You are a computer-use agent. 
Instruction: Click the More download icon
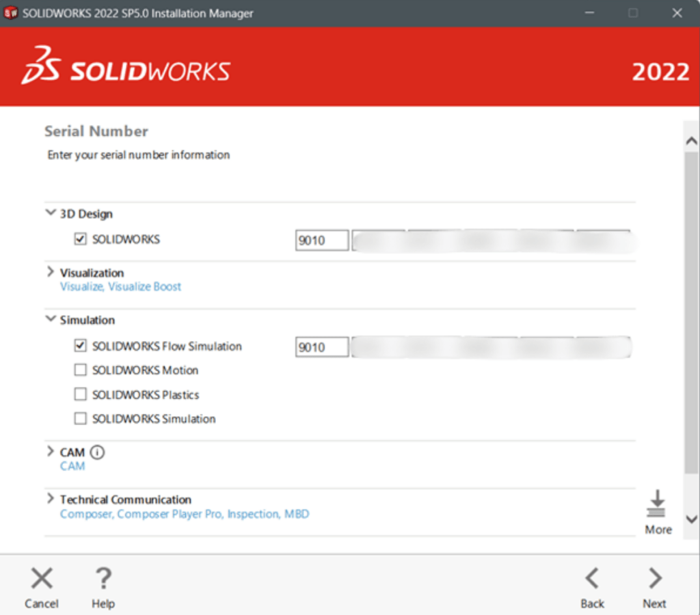[x=657, y=504]
